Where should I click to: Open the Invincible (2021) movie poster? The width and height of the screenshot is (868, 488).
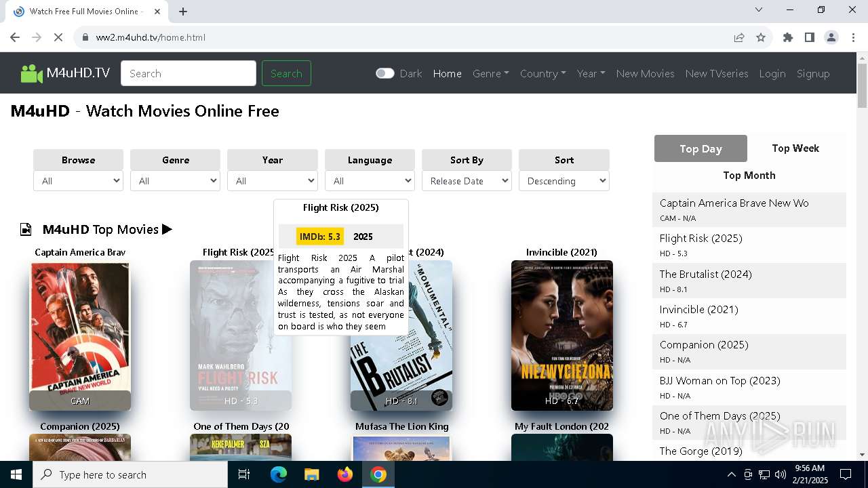coord(562,335)
